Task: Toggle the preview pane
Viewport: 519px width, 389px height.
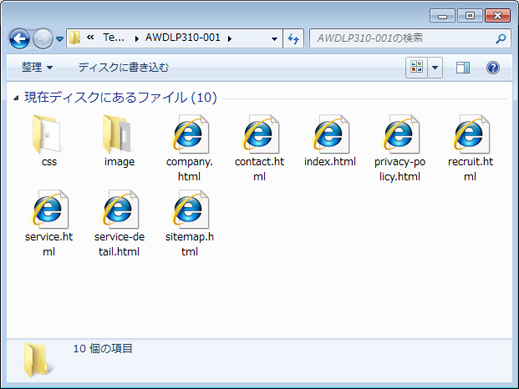Action: [x=463, y=68]
